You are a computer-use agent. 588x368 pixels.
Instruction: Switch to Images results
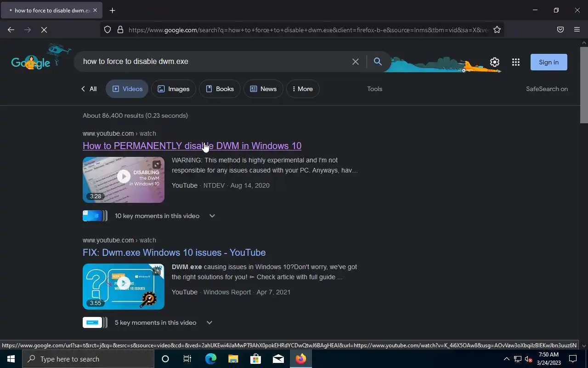coord(174,89)
